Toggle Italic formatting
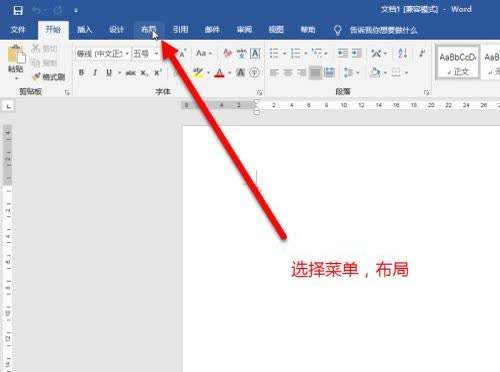This screenshot has width=500, height=372. [x=95, y=73]
